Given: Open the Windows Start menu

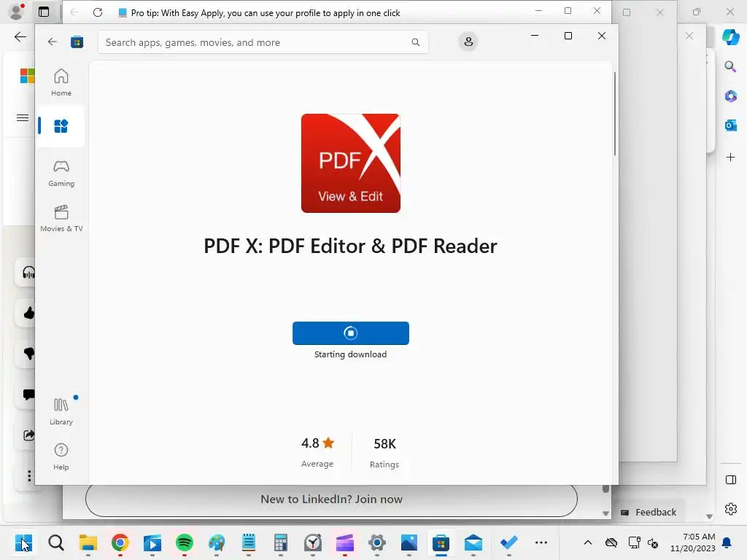Looking at the screenshot, I should tap(23, 542).
